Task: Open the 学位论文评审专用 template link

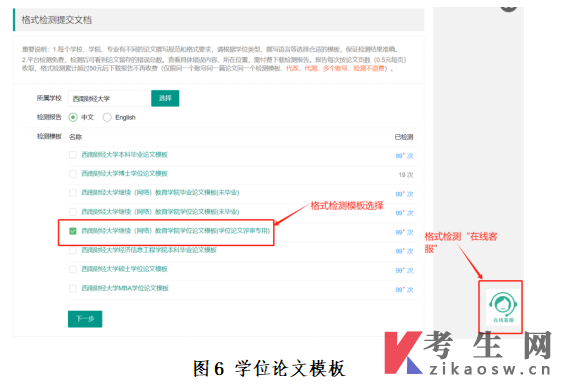Action: point(176,231)
